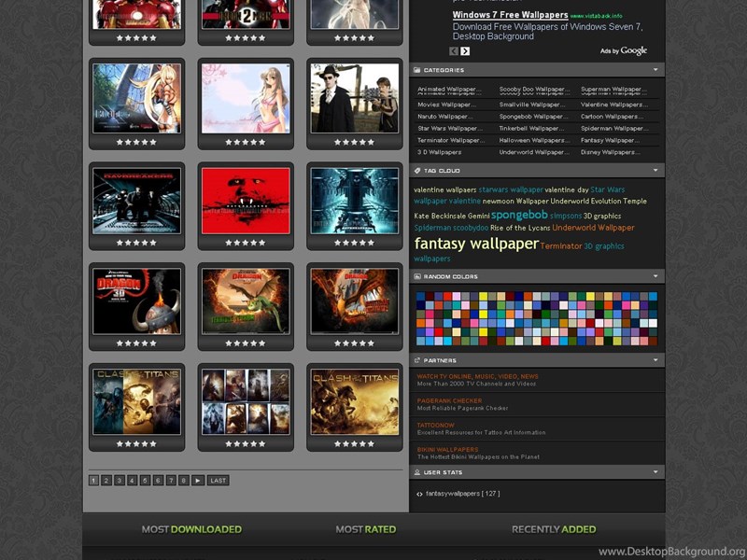Click the spongebob tag
The height and width of the screenshot is (560, 747).
click(519, 216)
